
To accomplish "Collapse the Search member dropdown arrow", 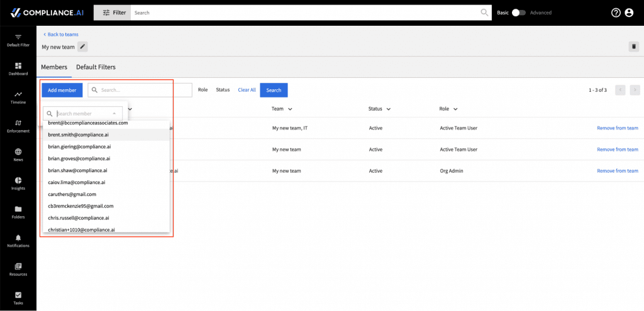I will 114,114.
